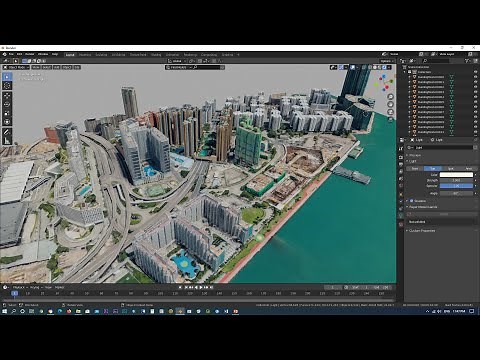Open the Global transform orientation dropdown

point(177,61)
